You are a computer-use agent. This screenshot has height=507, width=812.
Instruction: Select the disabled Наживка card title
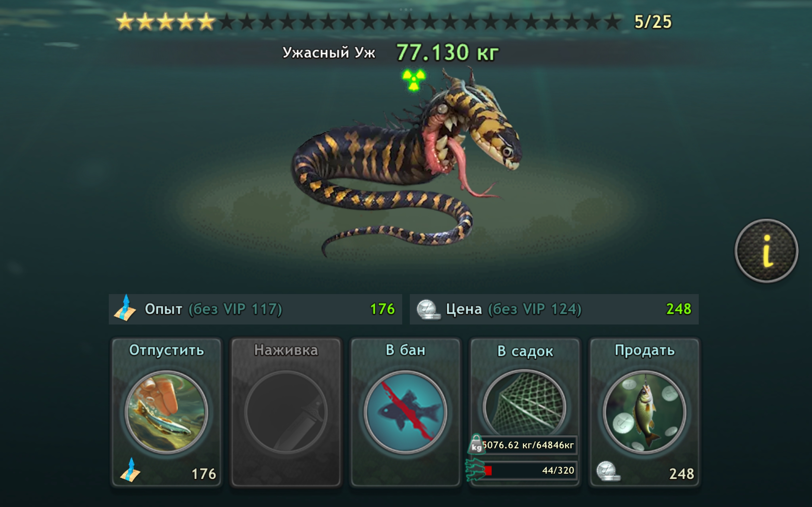coord(286,350)
